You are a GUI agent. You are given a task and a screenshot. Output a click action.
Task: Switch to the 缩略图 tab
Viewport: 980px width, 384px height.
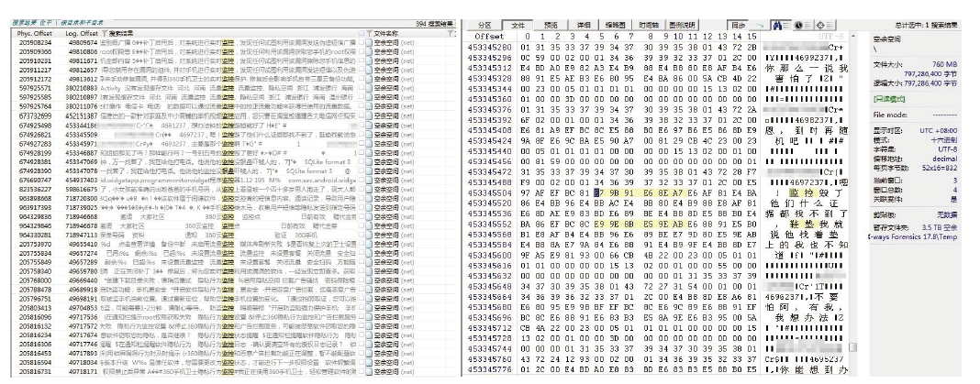(616, 25)
